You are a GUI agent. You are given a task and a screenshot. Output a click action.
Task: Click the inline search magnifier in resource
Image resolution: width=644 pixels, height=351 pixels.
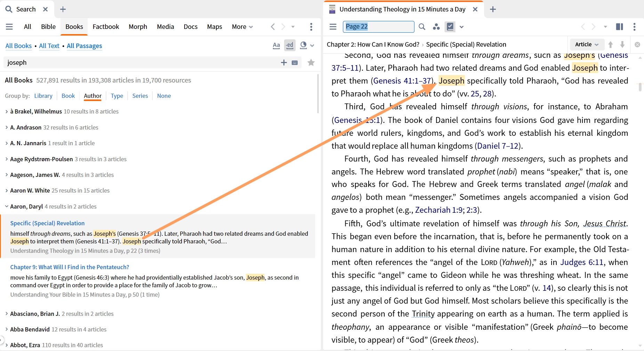[x=422, y=26]
